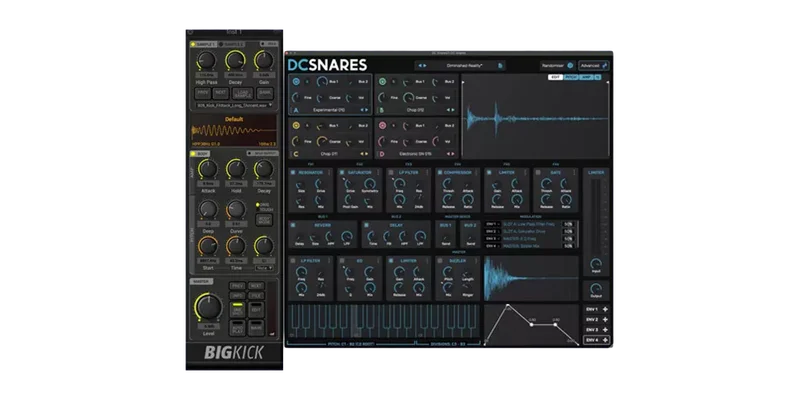
Task: Open the ENV 3 modulation source dropdown
Action: click(x=493, y=238)
